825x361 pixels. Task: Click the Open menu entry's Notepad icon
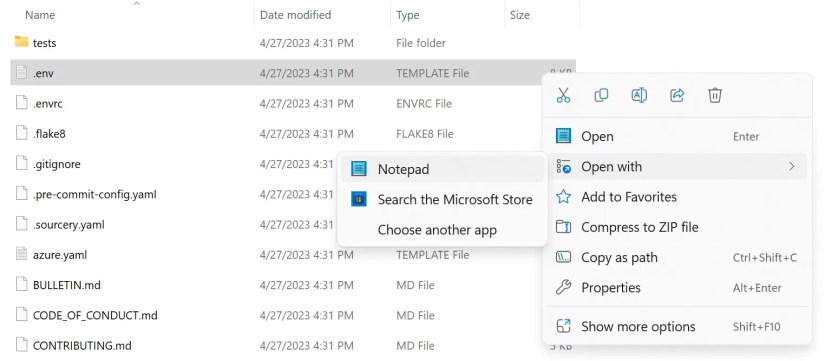click(563, 136)
